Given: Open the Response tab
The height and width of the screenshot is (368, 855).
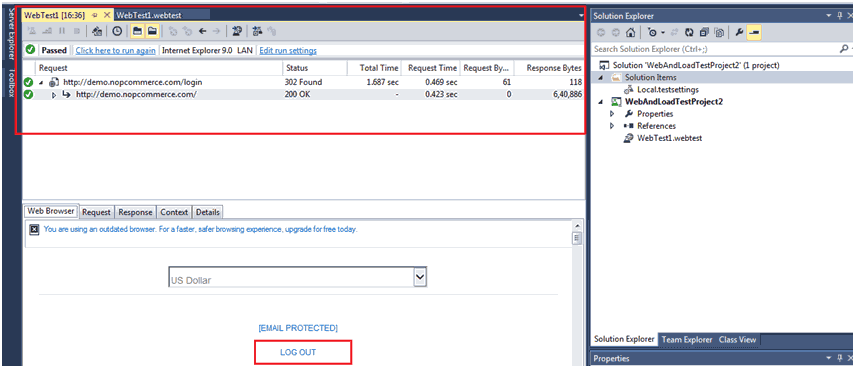Looking at the screenshot, I should [135, 212].
